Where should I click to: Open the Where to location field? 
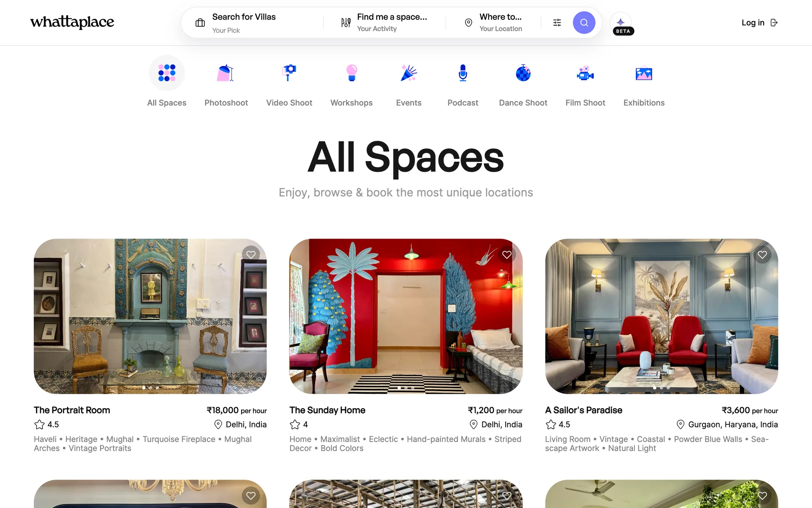click(501, 23)
